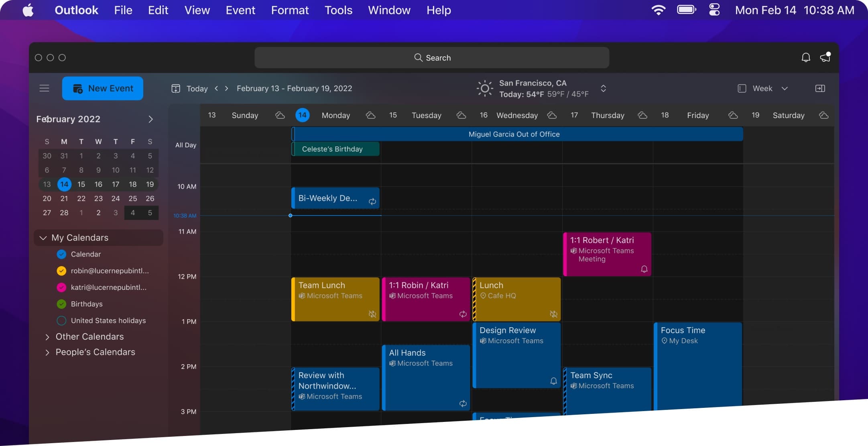Open the right task pane icon
Image resolution: width=868 pixels, height=446 pixels.
click(x=820, y=88)
